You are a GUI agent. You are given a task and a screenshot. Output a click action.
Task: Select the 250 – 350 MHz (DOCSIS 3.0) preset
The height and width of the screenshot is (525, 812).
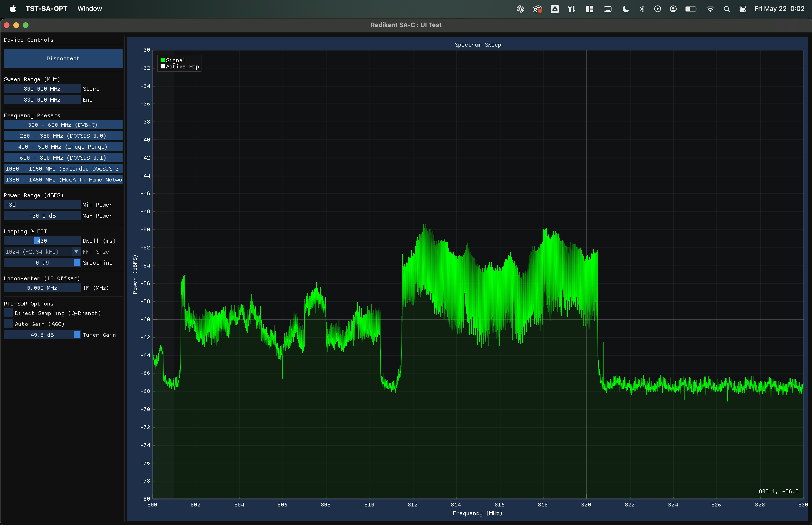click(63, 136)
